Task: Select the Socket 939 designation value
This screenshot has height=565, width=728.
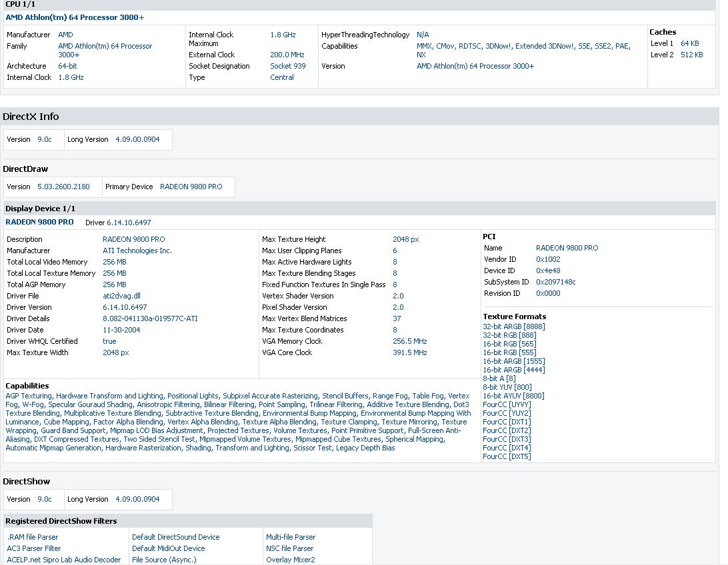Action: [x=287, y=66]
